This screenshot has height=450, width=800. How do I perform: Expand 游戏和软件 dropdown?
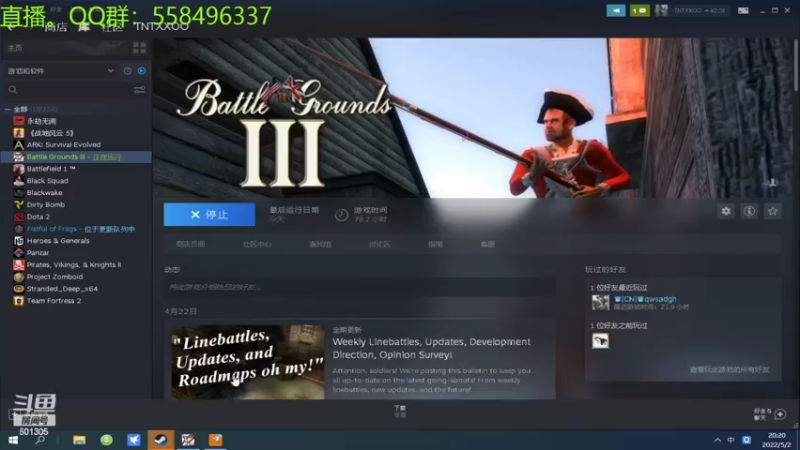[60, 71]
